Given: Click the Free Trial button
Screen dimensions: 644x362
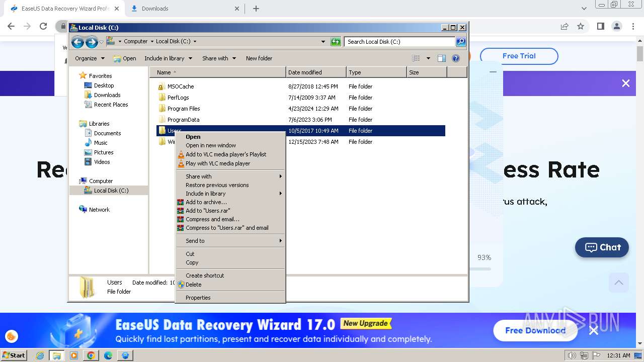Looking at the screenshot, I should (x=519, y=56).
